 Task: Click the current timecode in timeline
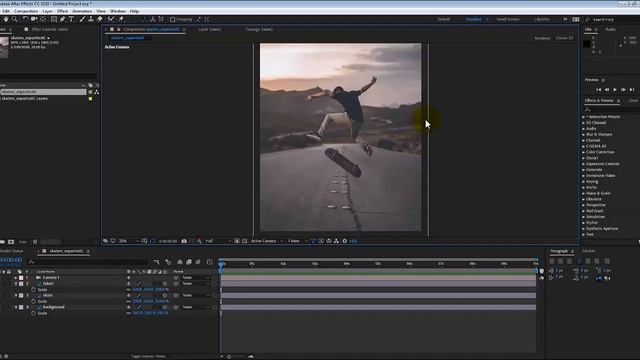point(11,260)
